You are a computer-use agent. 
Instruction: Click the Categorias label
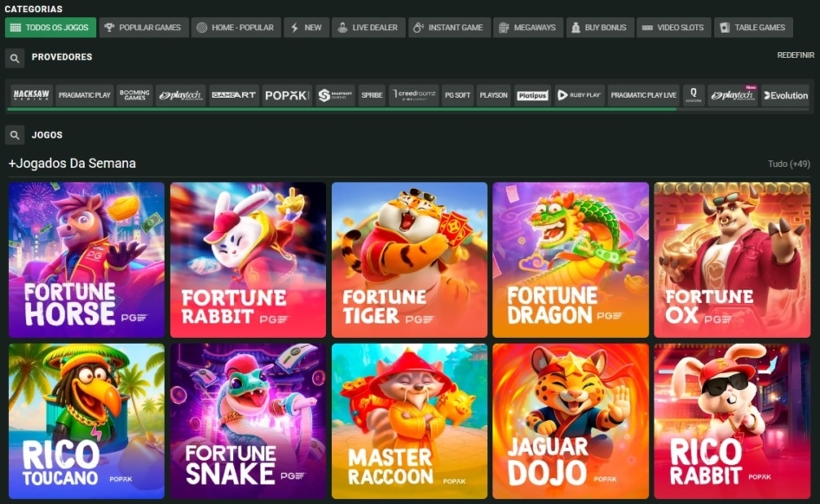click(x=34, y=9)
